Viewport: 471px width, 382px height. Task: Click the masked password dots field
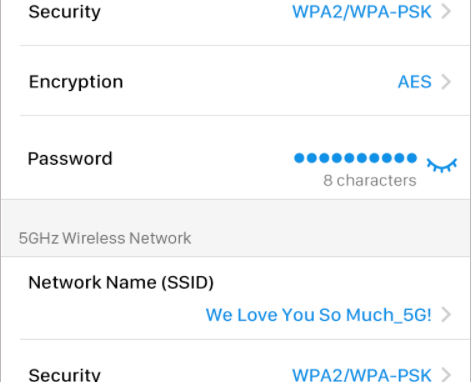(x=355, y=158)
